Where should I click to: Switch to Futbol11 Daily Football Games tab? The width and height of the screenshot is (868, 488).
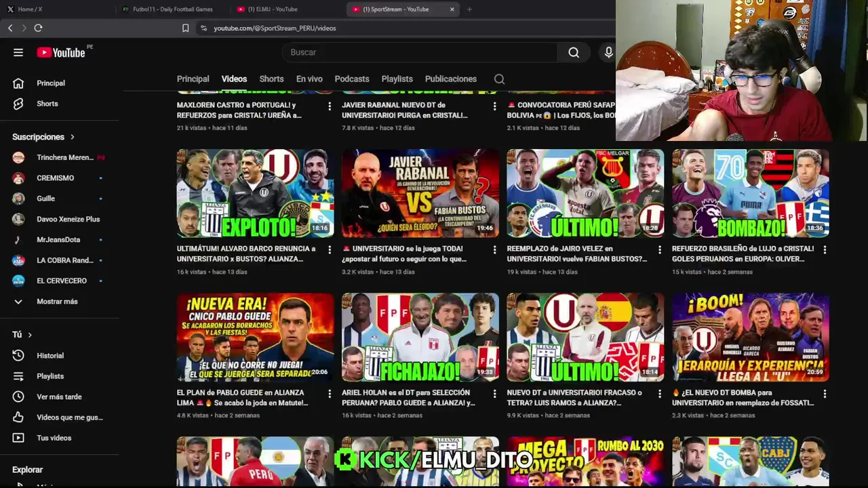click(172, 9)
